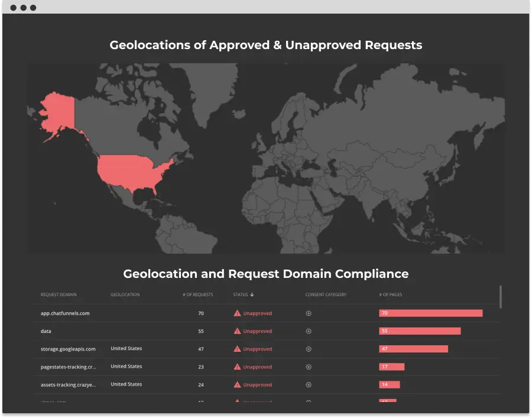
Task: Add consent category for pagestates-tracking row
Action: [x=309, y=367]
